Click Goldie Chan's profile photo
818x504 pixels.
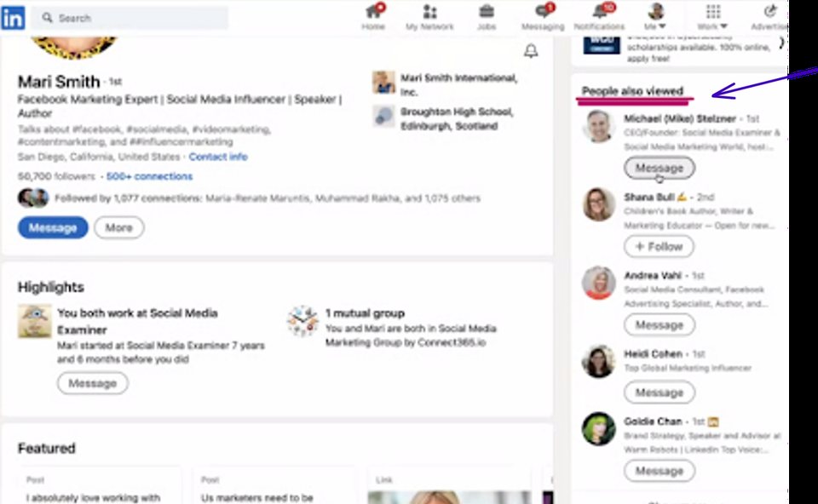[598, 429]
